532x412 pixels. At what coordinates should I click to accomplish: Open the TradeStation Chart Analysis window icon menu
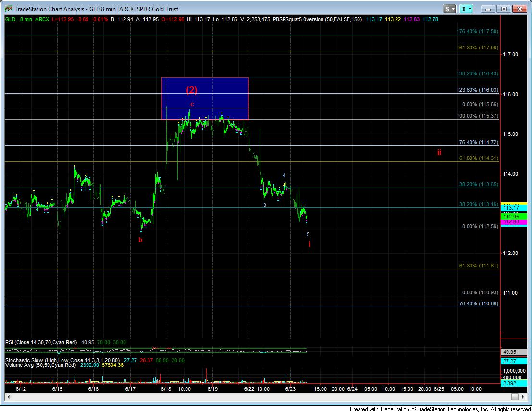tap(9, 9)
